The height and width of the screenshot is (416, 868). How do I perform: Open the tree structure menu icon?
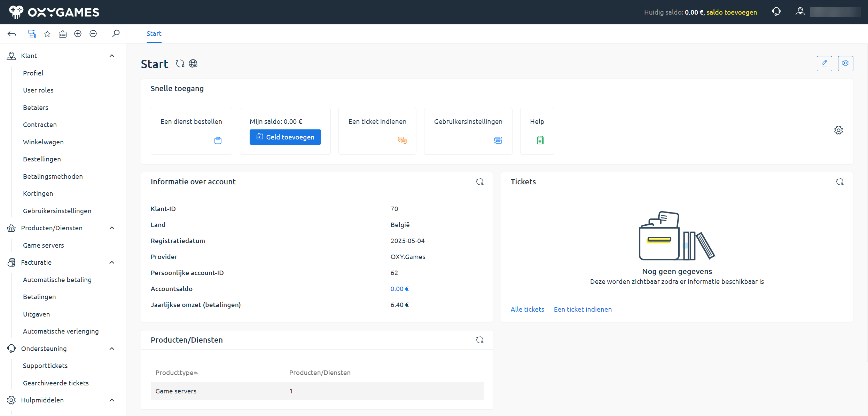(x=31, y=33)
